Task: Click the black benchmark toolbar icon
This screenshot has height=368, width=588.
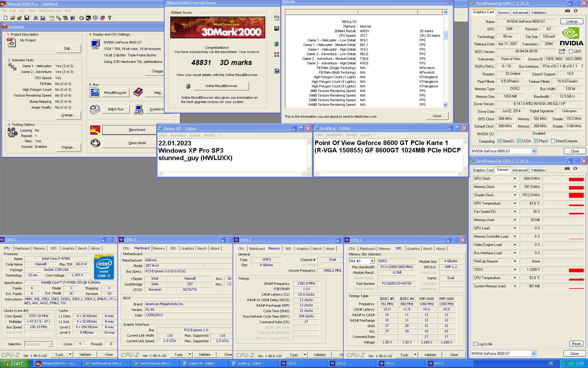Action: (89, 18)
